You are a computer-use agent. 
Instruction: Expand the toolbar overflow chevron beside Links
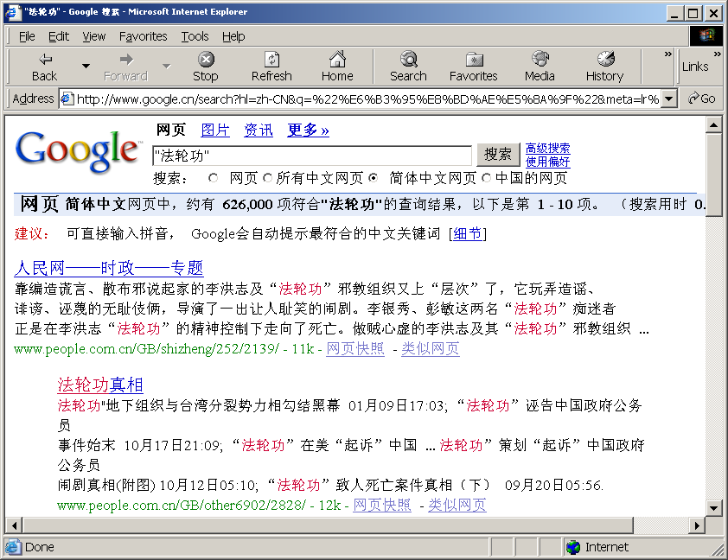(x=667, y=54)
